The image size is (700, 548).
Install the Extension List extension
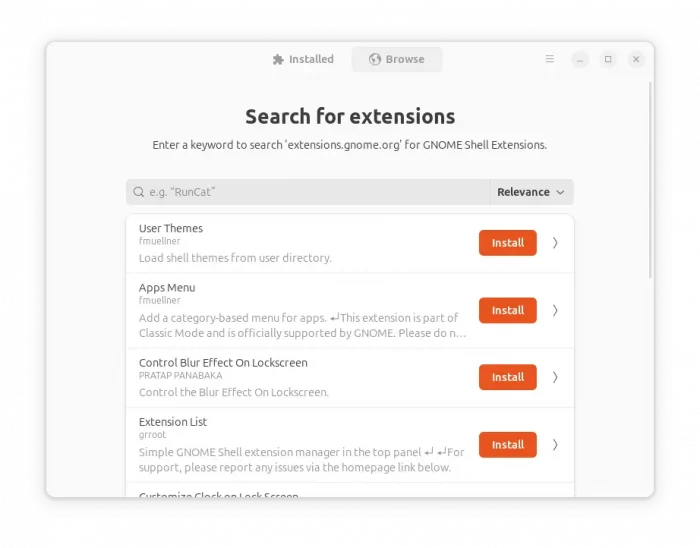point(507,444)
